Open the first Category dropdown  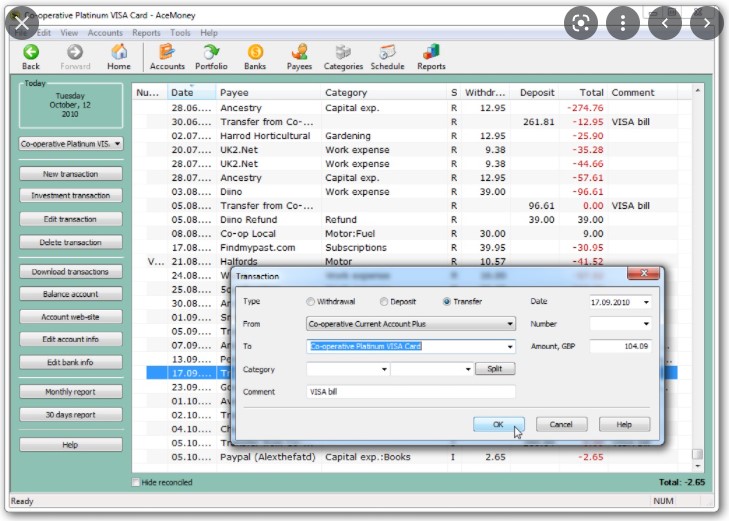pyautogui.click(x=384, y=369)
